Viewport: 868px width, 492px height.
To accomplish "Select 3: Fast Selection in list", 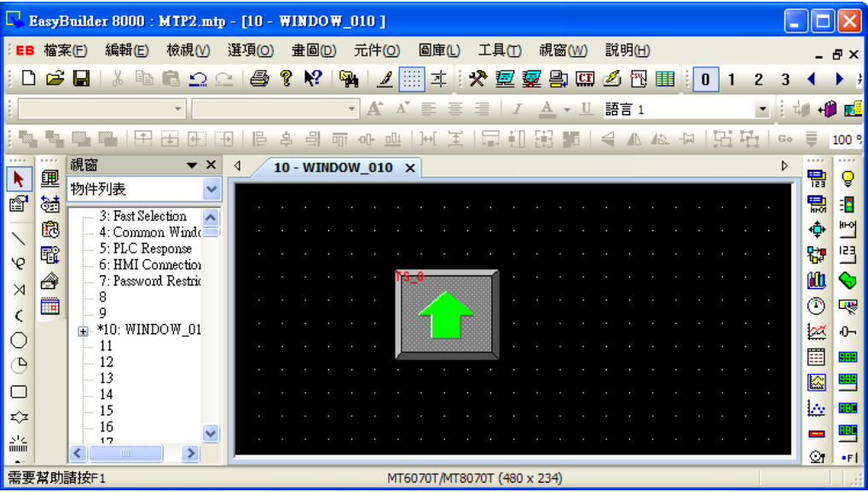I will point(143,216).
